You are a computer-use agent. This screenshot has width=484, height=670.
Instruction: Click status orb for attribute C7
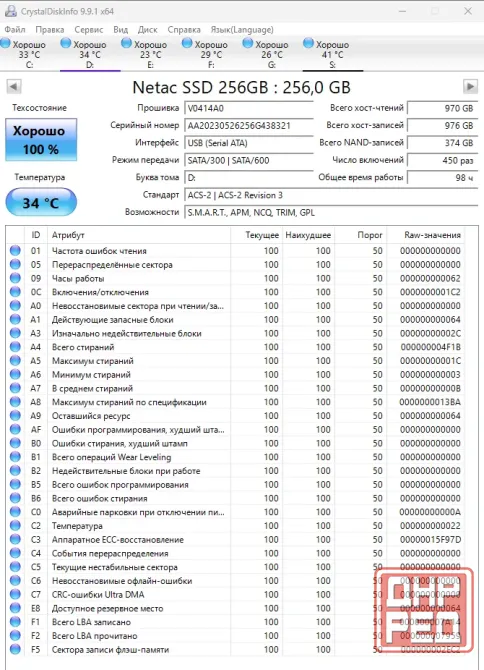coord(15,594)
